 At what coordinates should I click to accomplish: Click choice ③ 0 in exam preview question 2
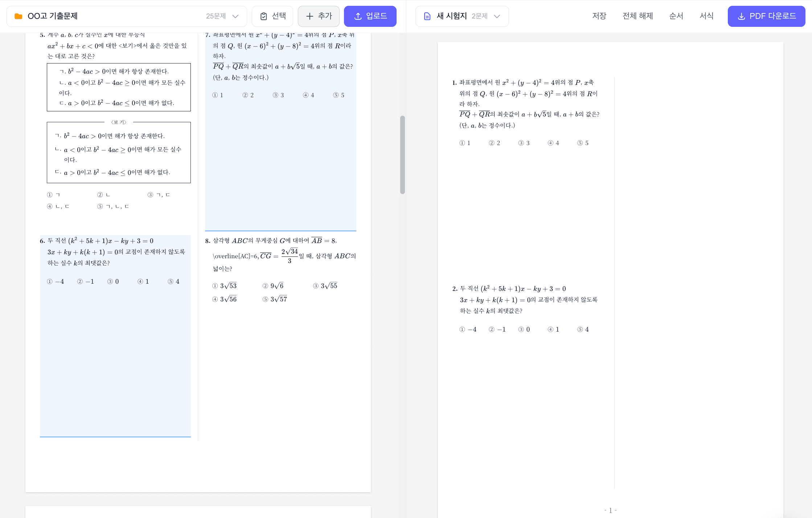[x=524, y=329]
